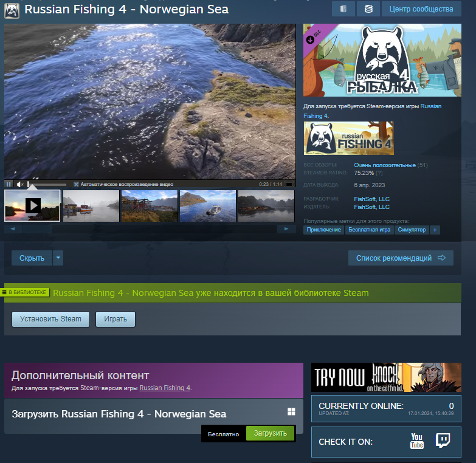Open the YouTube icon link
The height and width of the screenshot is (463, 476).
click(x=417, y=441)
